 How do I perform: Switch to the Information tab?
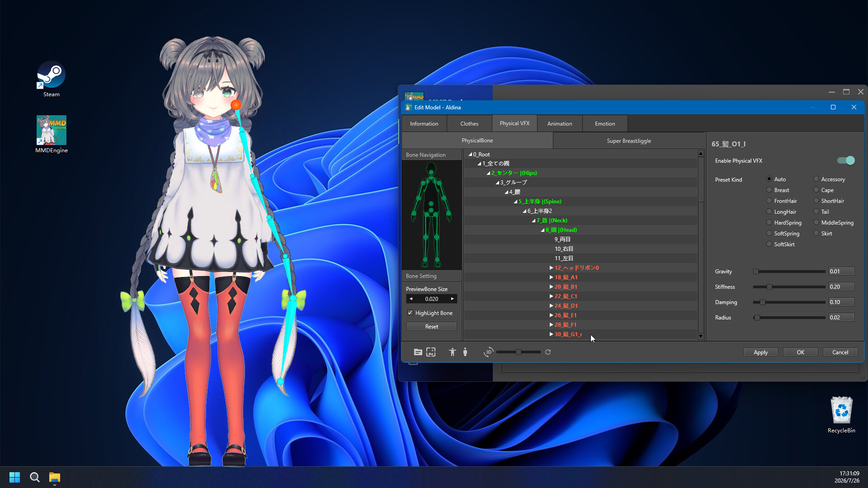[424, 123]
